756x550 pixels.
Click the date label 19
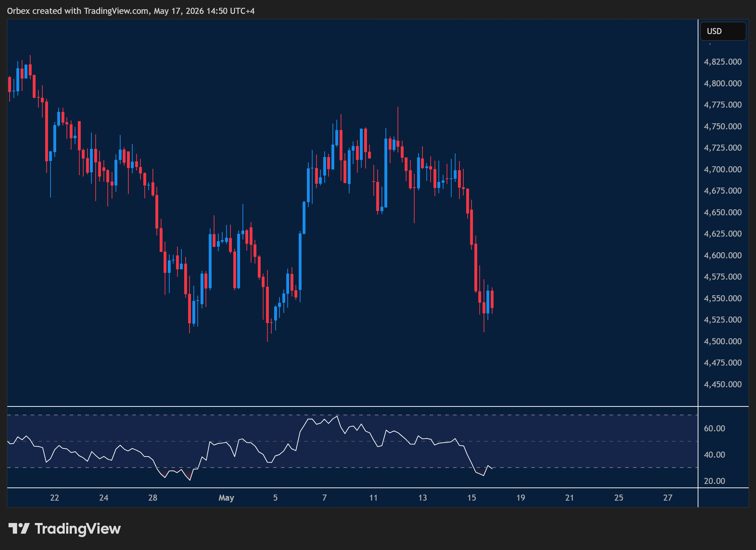pos(521,498)
